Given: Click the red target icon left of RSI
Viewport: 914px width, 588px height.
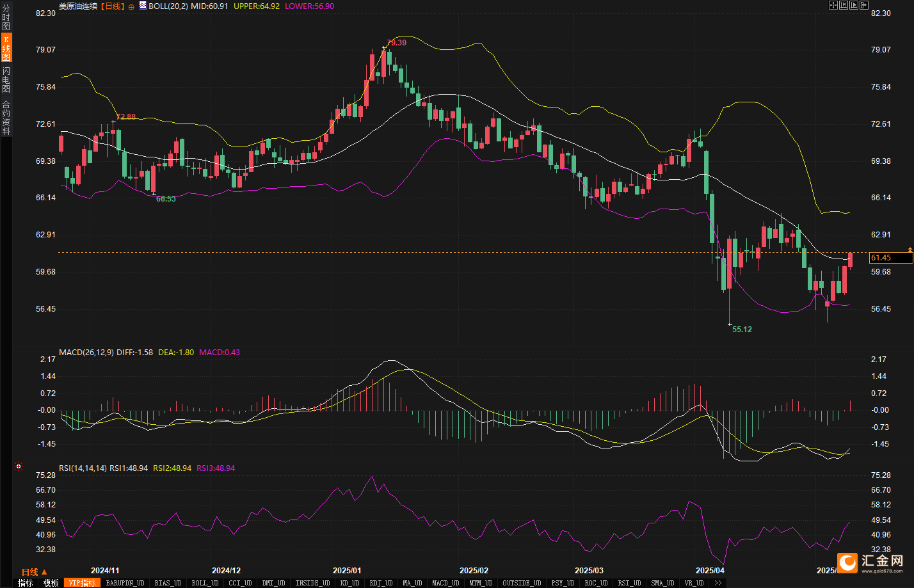Looking at the screenshot, I should click(x=18, y=466).
